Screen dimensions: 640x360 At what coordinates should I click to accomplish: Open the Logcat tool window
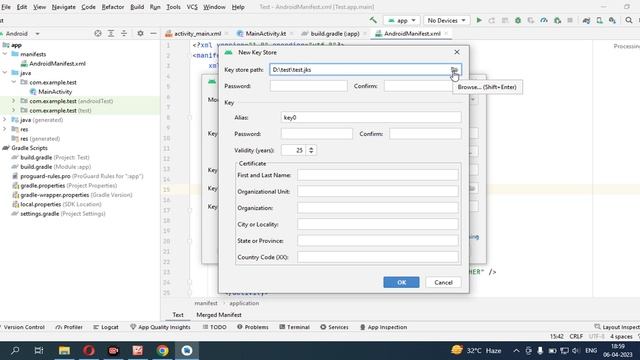(x=106, y=327)
